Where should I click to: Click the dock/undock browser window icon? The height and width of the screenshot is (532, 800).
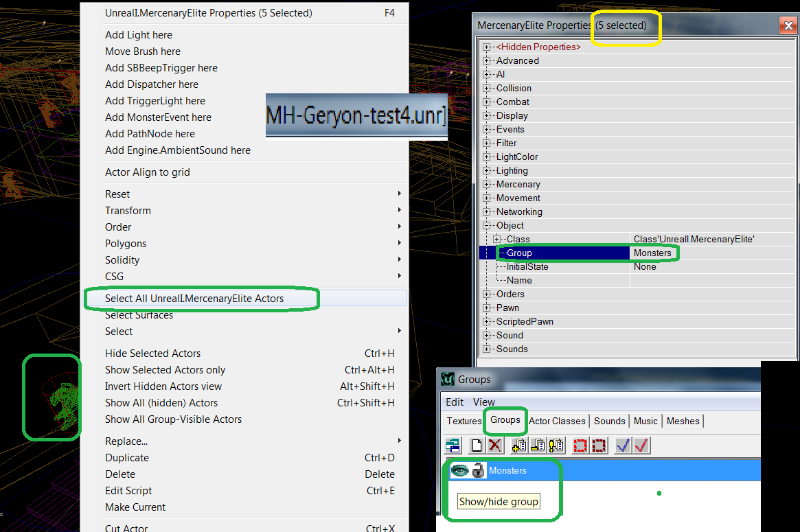pyautogui.click(x=453, y=446)
